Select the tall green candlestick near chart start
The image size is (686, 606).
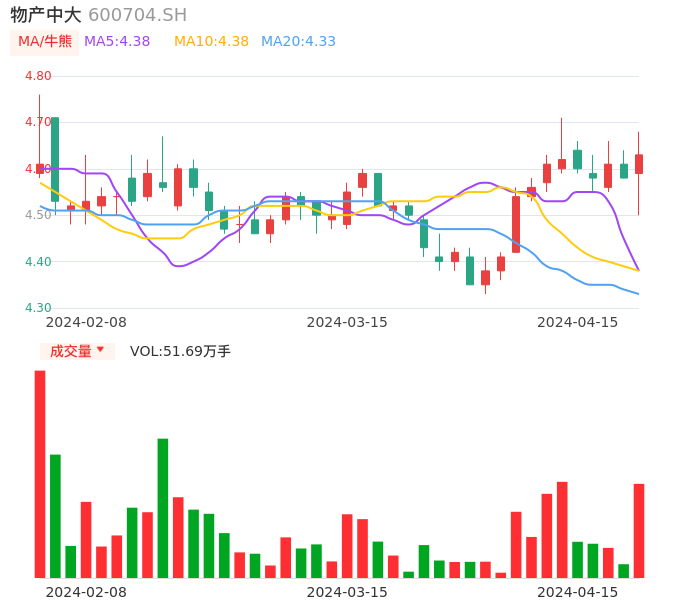click(x=55, y=158)
